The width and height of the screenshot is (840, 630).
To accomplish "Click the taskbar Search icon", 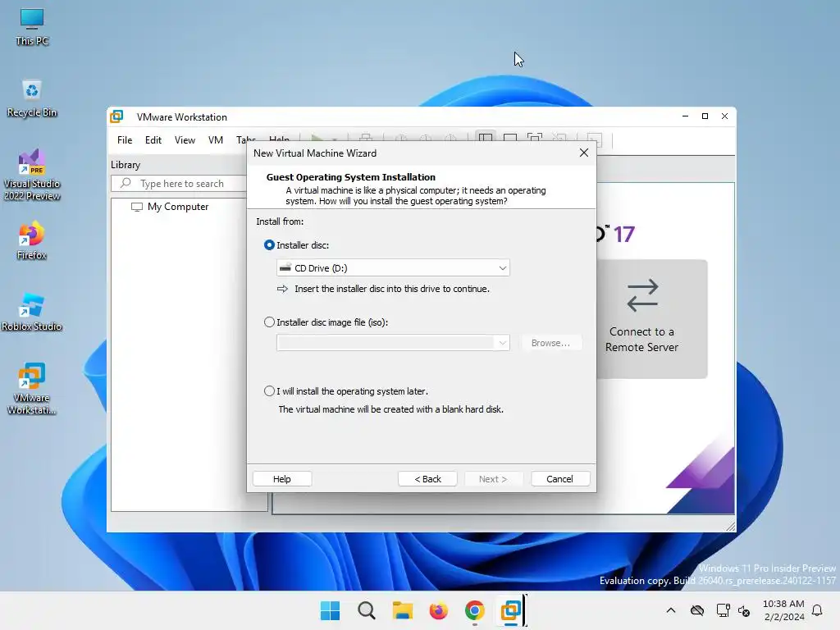I will pos(367,610).
